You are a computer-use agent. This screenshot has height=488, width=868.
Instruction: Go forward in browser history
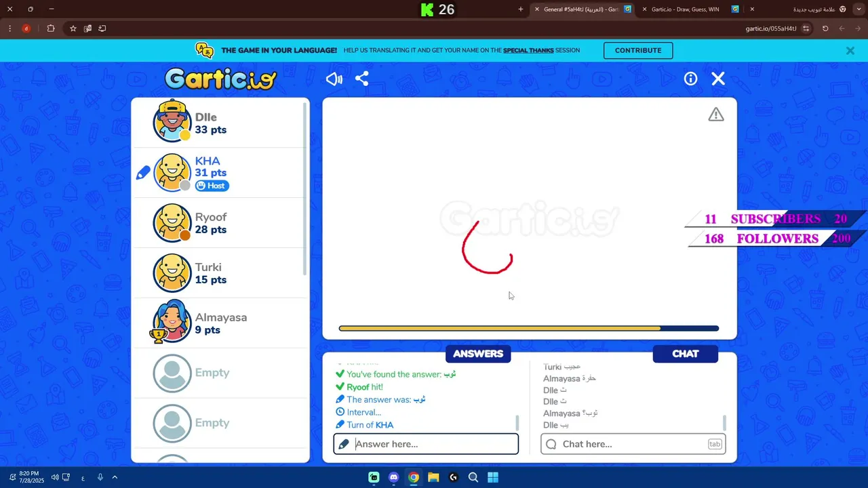[x=842, y=28]
